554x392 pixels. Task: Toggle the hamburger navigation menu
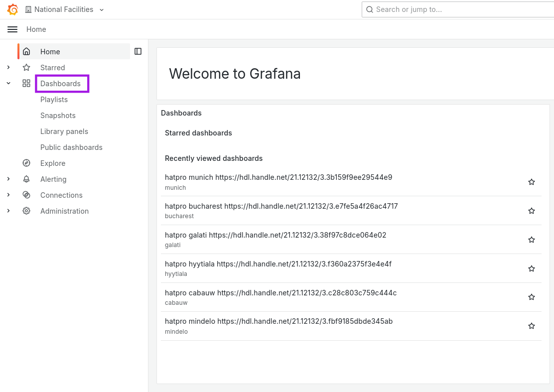[x=12, y=29]
